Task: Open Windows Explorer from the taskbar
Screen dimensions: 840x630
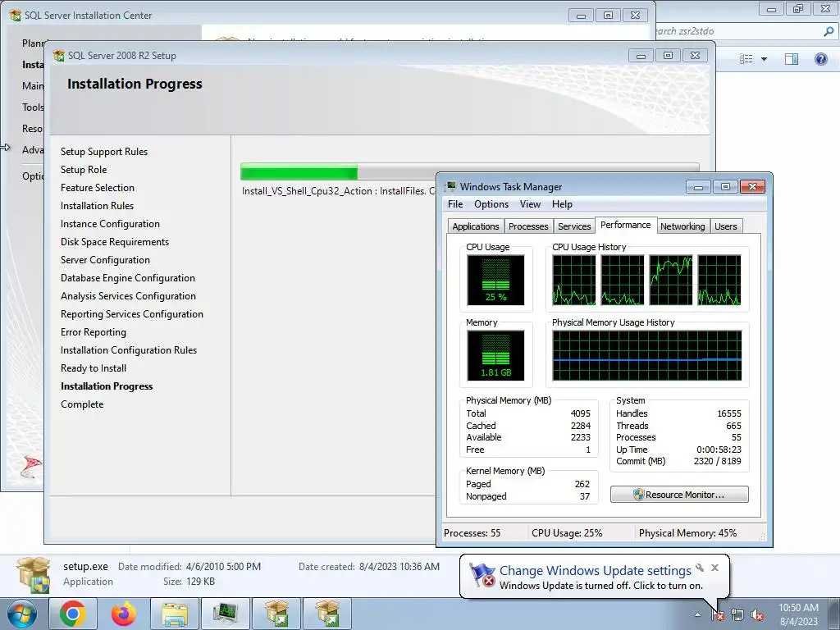Action: tap(175, 614)
